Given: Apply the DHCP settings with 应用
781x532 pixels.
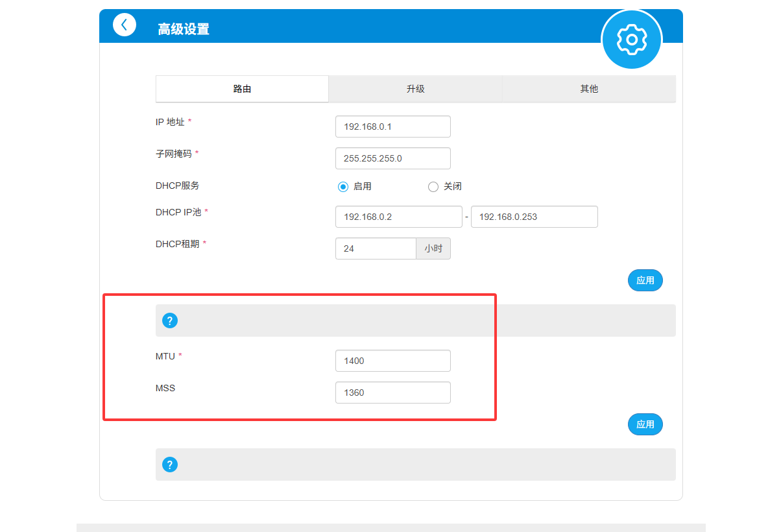Looking at the screenshot, I should [x=645, y=280].
